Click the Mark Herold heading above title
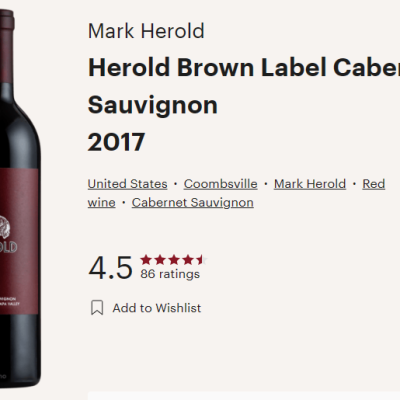 tap(146, 31)
